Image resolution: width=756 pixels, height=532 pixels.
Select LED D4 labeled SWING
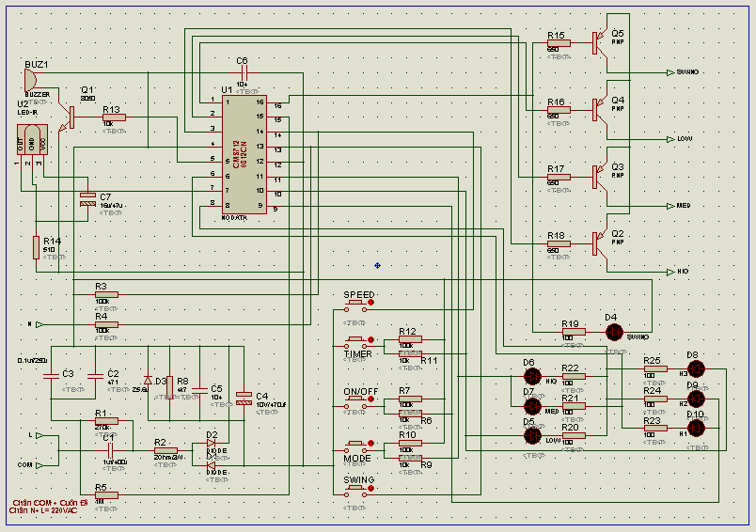pos(614,332)
